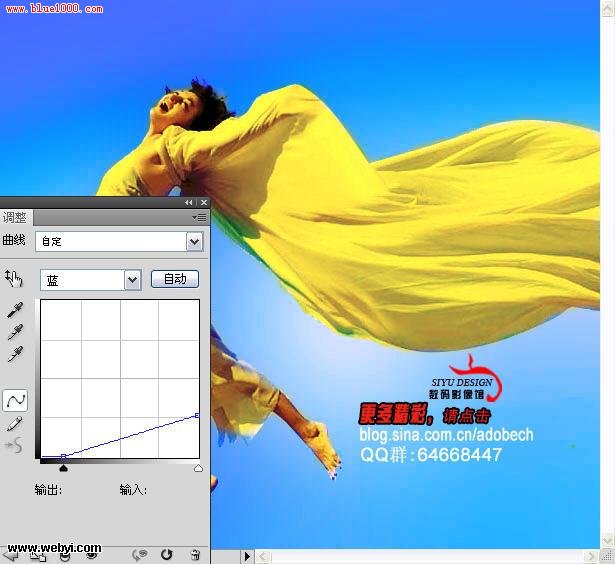Image resolution: width=615 pixels, height=564 pixels.
Task: Open the 自定 curves preset dropdown
Action: point(119,241)
